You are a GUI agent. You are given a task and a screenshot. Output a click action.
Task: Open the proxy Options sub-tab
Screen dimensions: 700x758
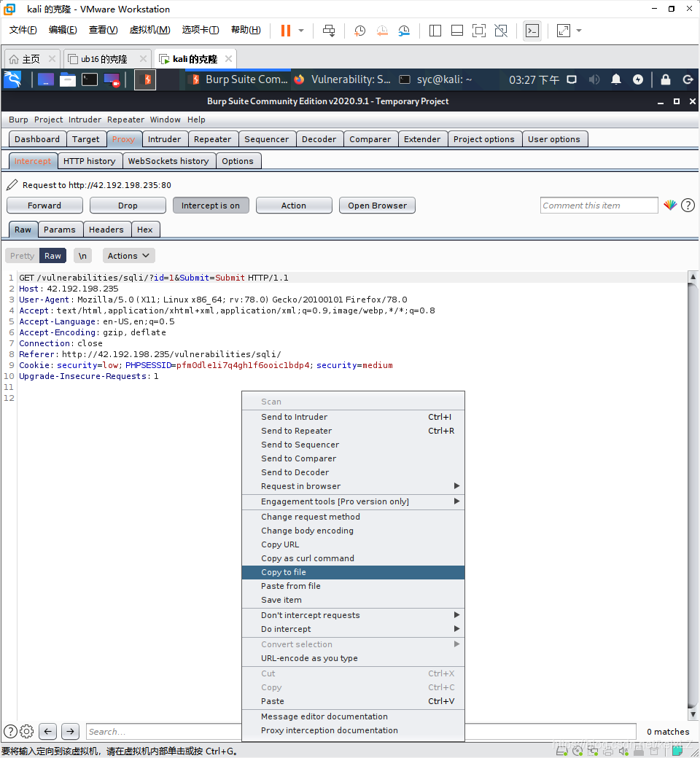(238, 161)
